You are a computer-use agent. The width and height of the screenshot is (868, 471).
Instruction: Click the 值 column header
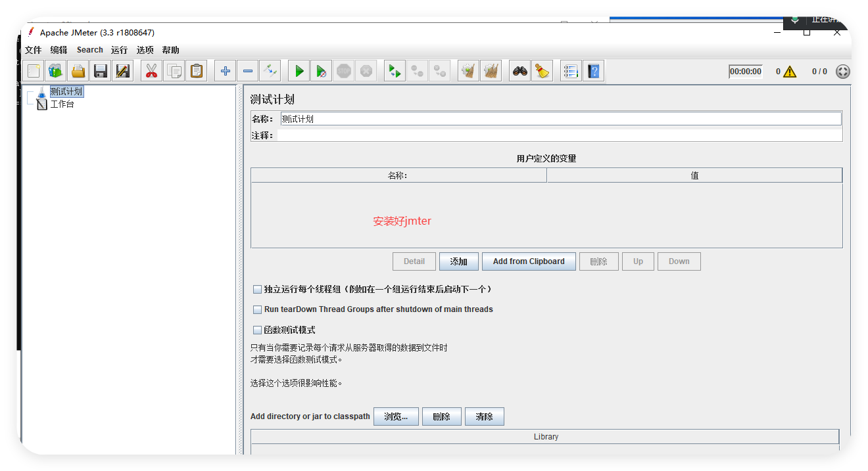(694, 175)
